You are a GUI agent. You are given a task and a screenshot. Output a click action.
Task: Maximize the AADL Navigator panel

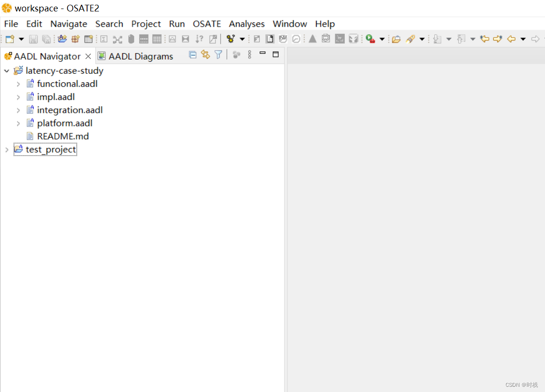point(276,54)
